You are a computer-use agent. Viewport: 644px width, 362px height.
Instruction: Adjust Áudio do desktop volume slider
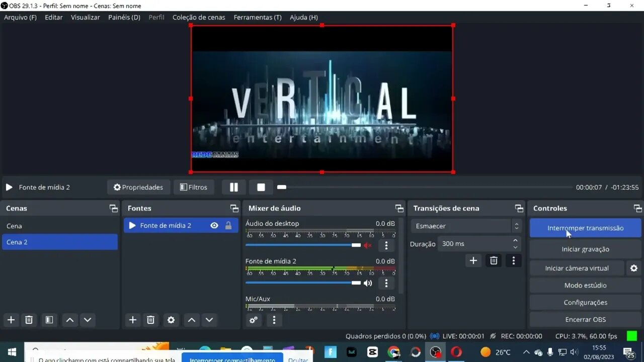[303, 245]
